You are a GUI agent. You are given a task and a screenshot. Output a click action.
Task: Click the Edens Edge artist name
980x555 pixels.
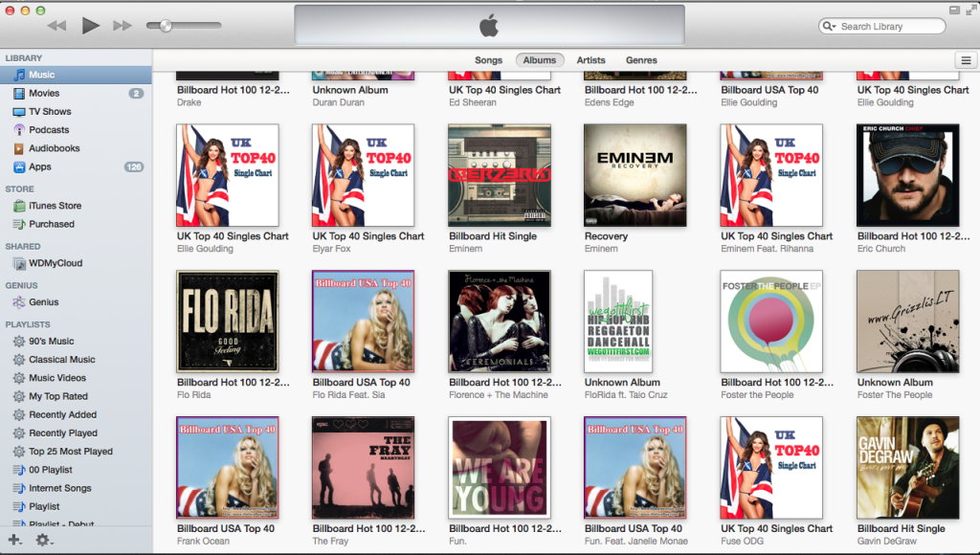pyautogui.click(x=610, y=102)
